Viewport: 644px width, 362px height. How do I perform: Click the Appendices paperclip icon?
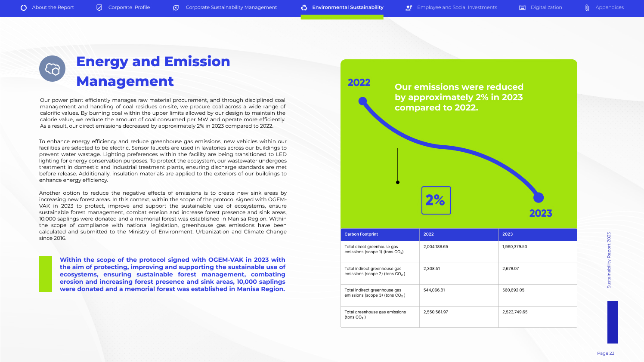pyautogui.click(x=587, y=8)
